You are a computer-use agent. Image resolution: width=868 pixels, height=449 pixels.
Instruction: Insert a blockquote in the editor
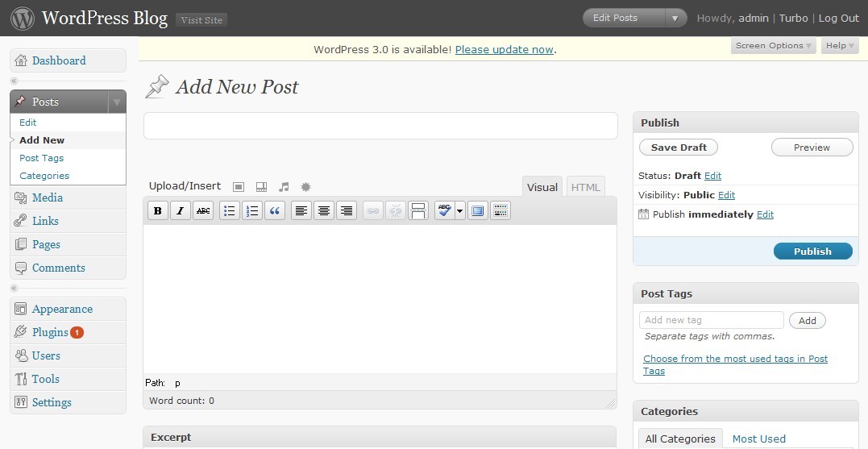pyautogui.click(x=275, y=211)
